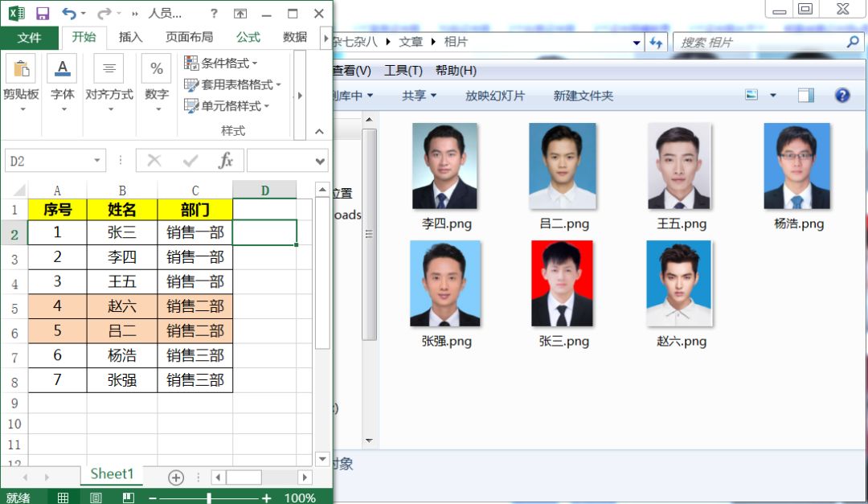Open cell styles (单元格样式) menu

pyautogui.click(x=227, y=105)
